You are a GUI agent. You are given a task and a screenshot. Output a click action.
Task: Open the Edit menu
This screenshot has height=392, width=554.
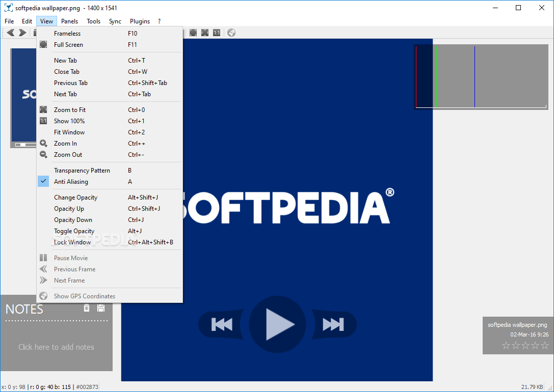coord(27,21)
